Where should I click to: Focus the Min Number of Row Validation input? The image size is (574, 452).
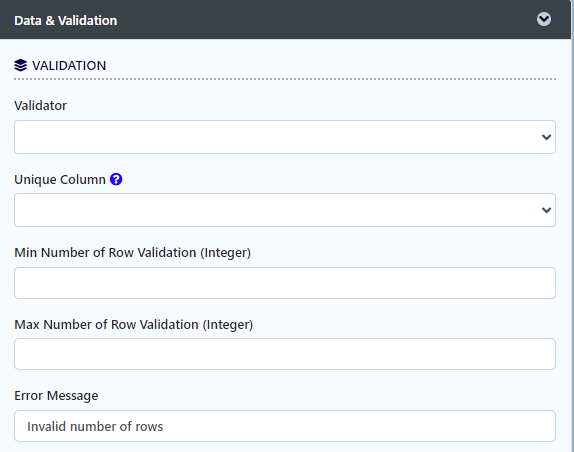click(x=285, y=283)
